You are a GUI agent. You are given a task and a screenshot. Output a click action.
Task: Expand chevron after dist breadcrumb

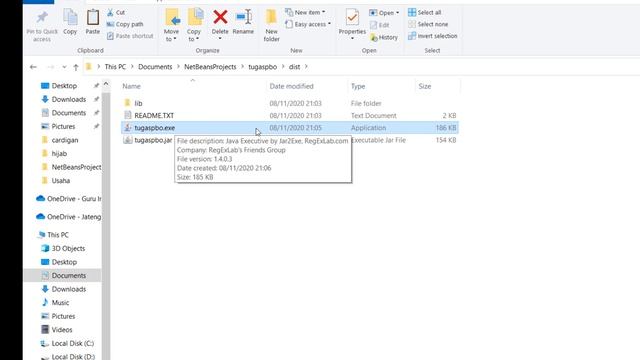click(x=306, y=67)
